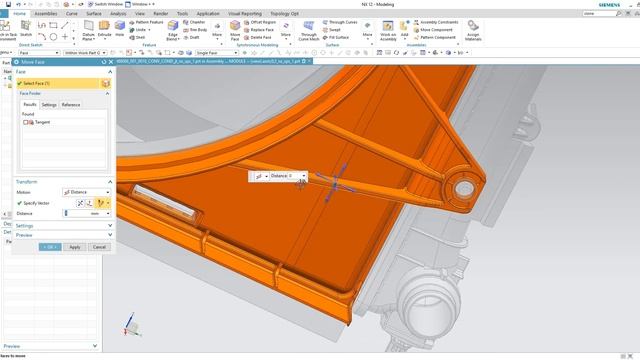This screenshot has height=360, width=640.
Task: Open the Face selection filter dropdown
Action: coord(39,53)
